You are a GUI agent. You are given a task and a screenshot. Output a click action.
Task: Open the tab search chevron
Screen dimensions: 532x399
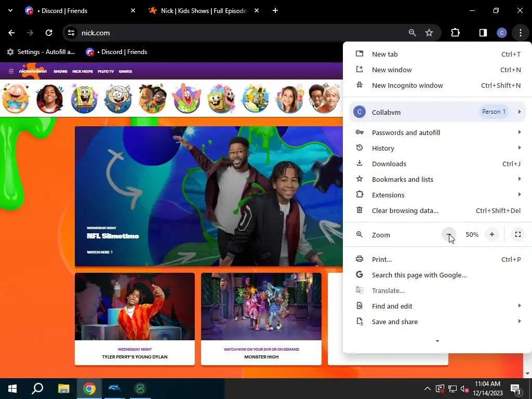coord(10,10)
